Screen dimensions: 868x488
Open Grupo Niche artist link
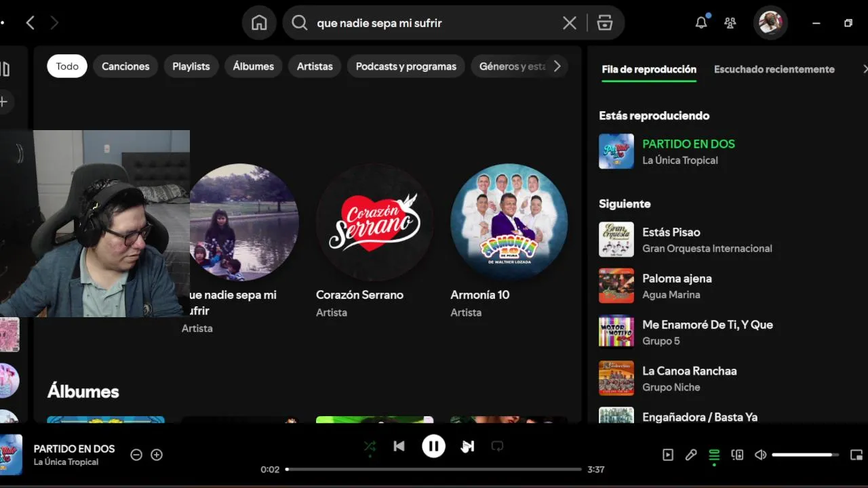click(671, 387)
